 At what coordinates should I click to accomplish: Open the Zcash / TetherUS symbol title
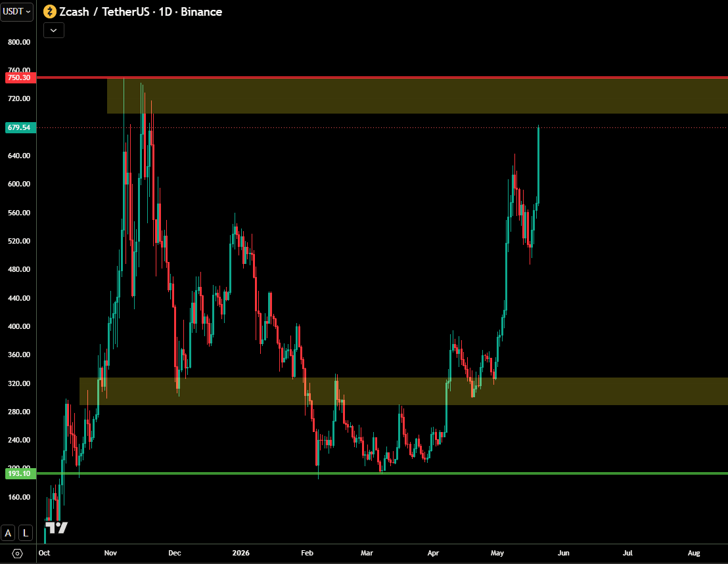click(x=141, y=12)
